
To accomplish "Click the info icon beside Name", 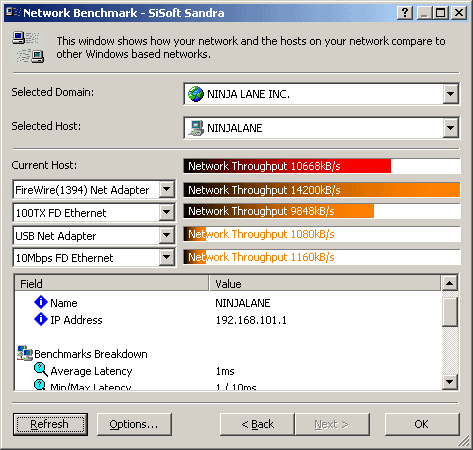I will (41, 302).
